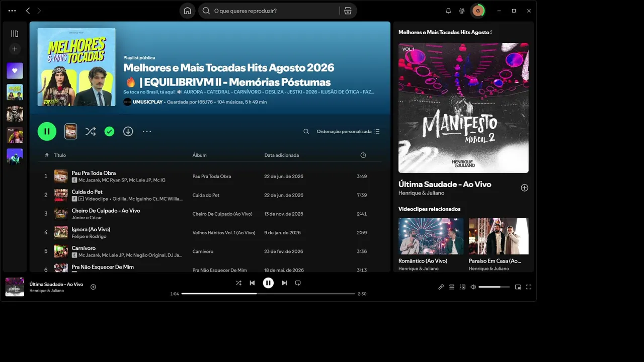This screenshot has width=644, height=362.
Task: Open album link 'Cheiro De Culpado (Ao Vivo)'
Action: tap(222, 214)
